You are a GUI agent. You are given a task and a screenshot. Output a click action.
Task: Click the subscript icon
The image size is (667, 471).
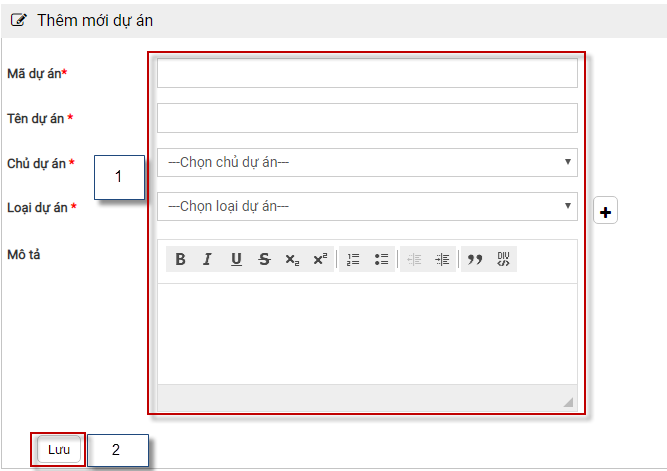point(292,260)
